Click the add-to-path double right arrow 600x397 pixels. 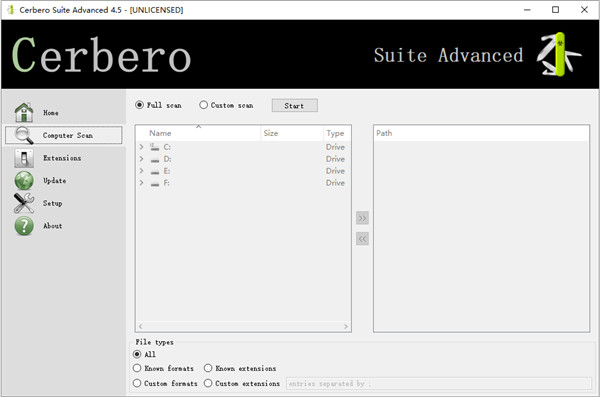click(362, 218)
